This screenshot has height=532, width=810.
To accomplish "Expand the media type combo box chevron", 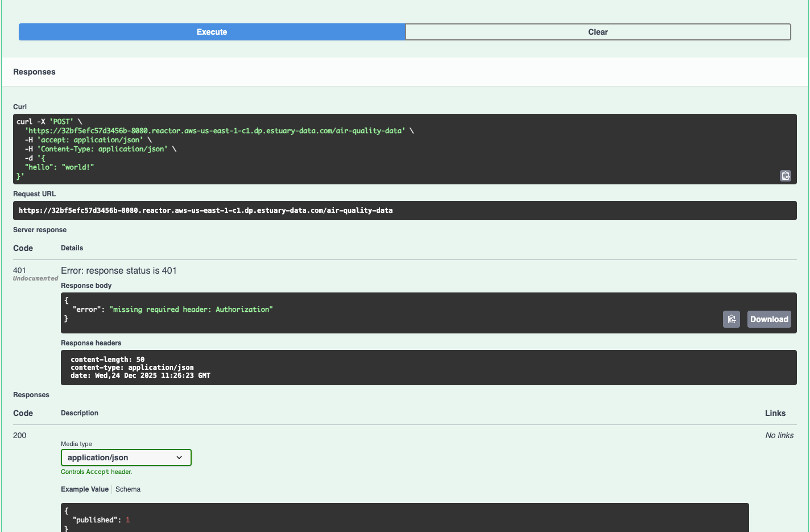I will pyautogui.click(x=180, y=457).
